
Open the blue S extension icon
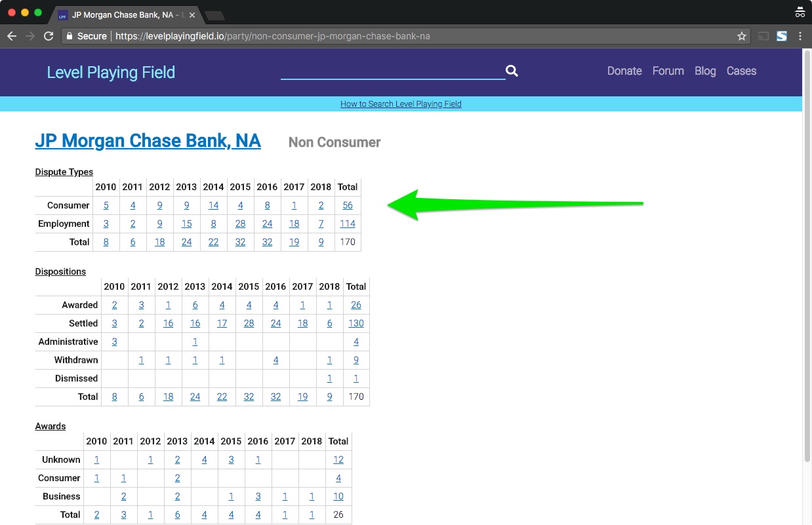[x=782, y=36]
